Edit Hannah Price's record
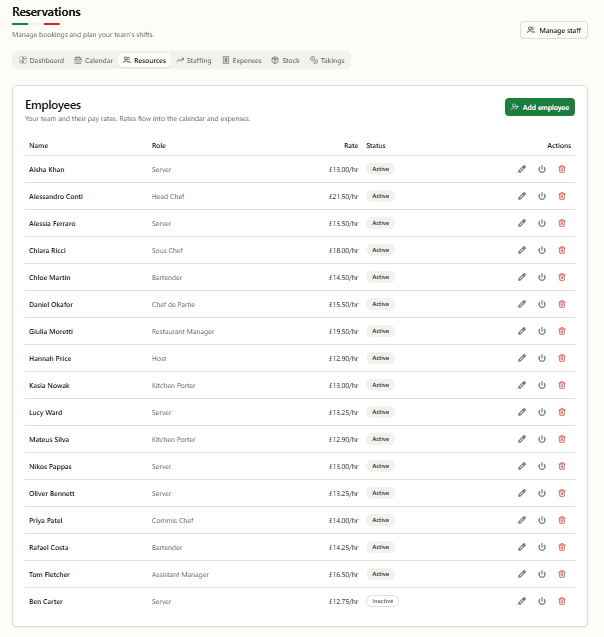This screenshot has width=604, height=637. (522, 358)
